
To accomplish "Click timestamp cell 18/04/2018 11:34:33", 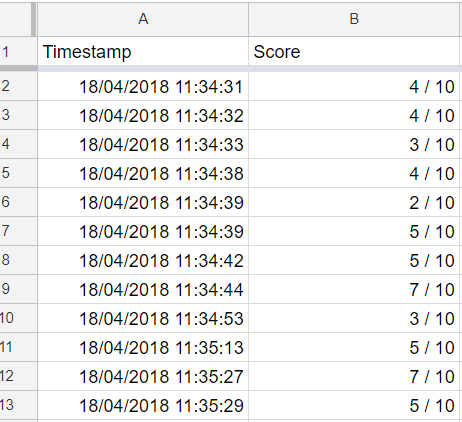I will tap(143, 144).
